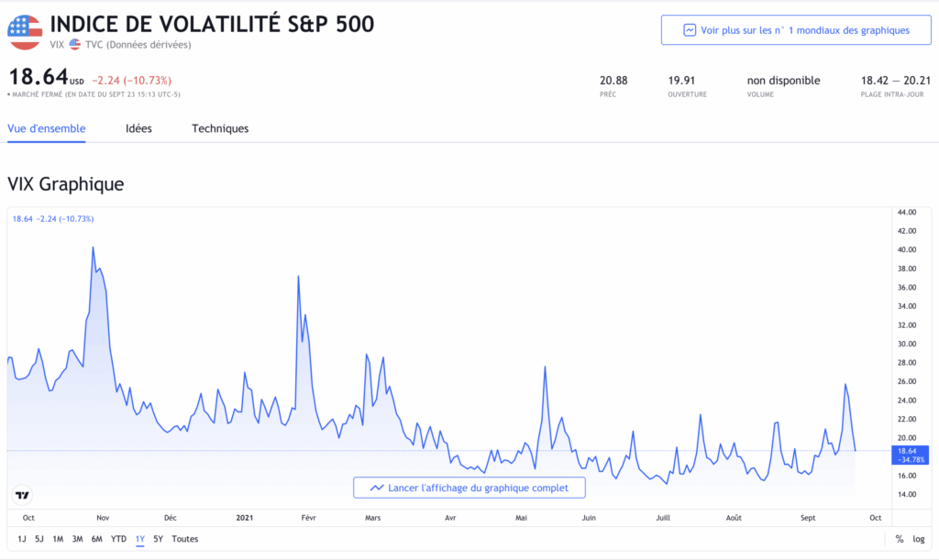
Task: Select the Toutes time range
Action: click(184, 539)
